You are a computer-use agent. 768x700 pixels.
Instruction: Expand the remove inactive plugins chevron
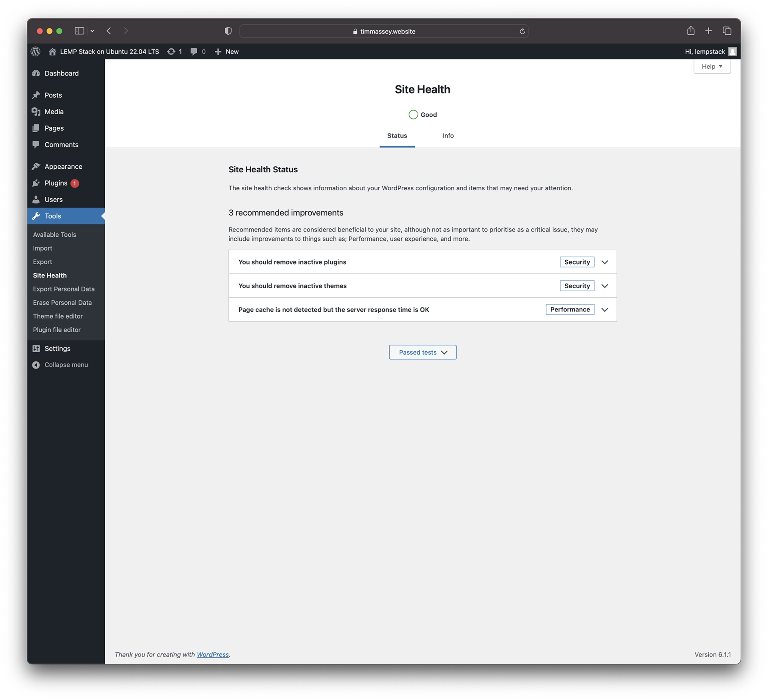605,262
